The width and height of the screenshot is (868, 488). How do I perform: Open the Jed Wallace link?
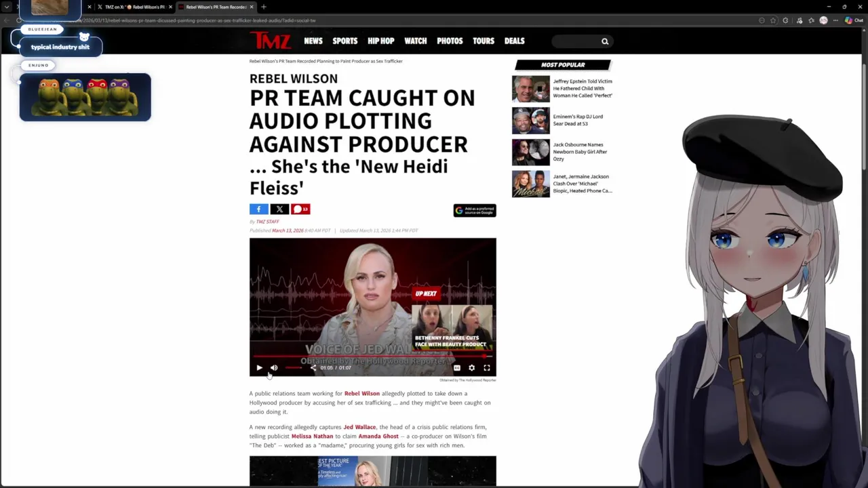click(x=359, y=427)
